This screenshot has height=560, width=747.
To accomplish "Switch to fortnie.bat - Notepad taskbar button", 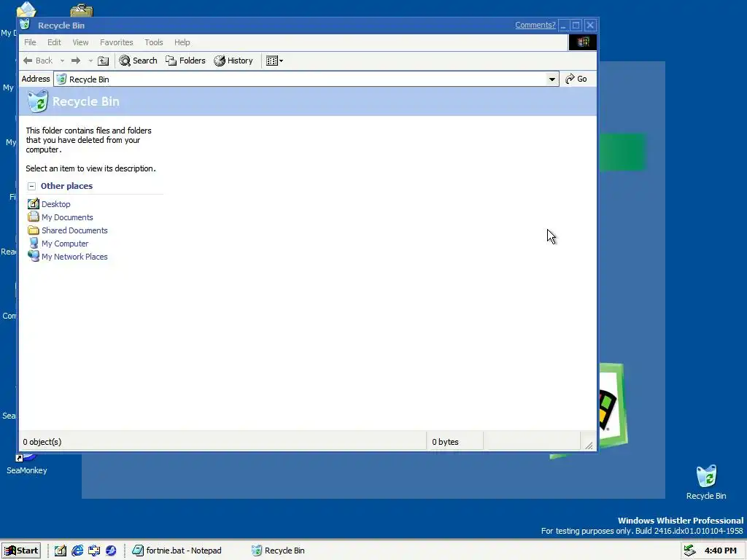I will point(177,551).
